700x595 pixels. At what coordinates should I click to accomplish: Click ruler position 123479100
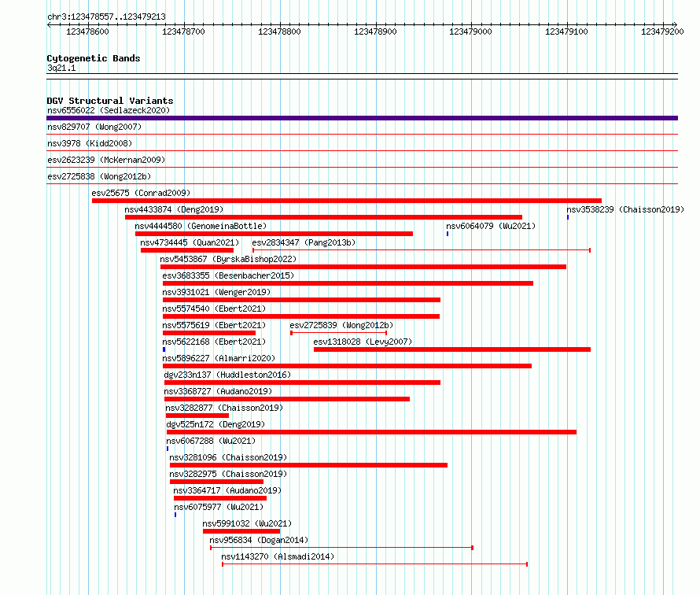(x=566, y=31)
